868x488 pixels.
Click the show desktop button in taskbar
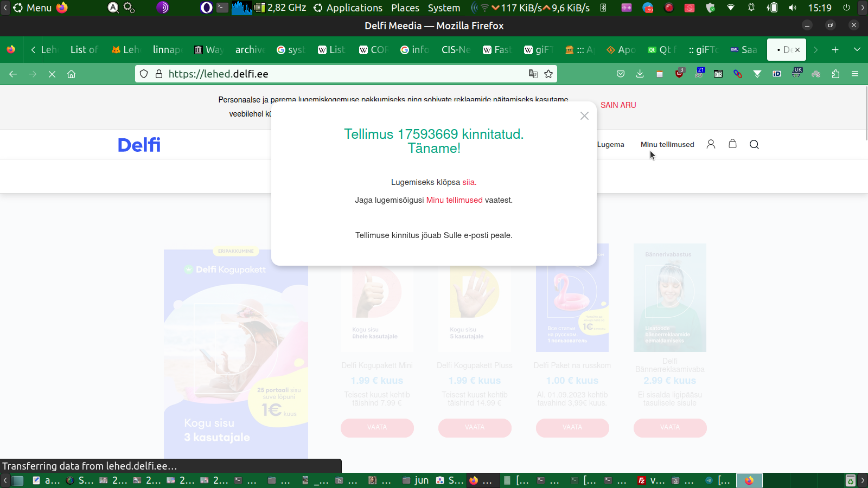point(18,480)
